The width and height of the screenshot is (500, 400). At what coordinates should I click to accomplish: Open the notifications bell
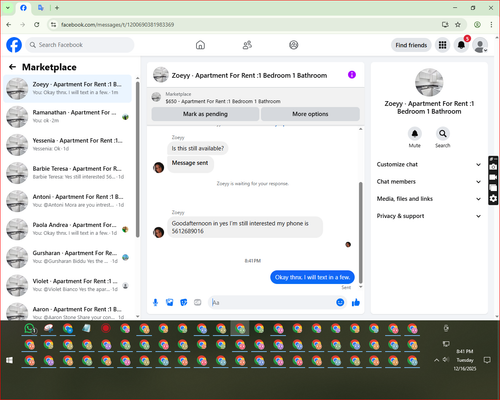461,45
